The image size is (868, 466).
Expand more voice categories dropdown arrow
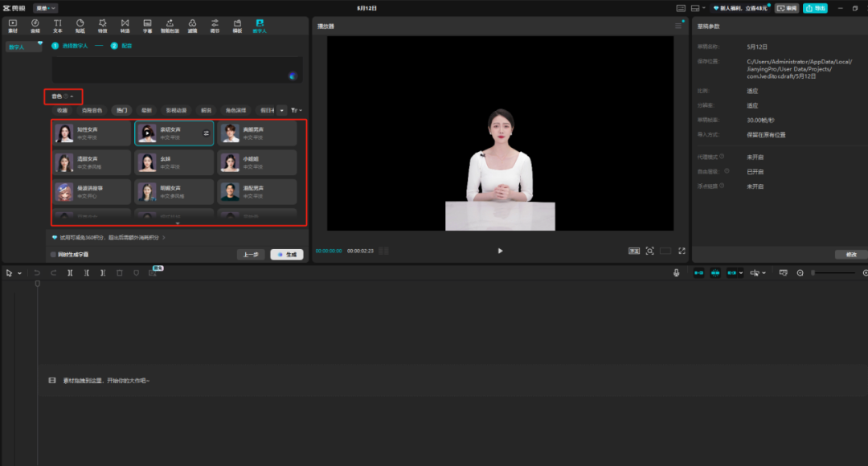click(x=281, y=110)
